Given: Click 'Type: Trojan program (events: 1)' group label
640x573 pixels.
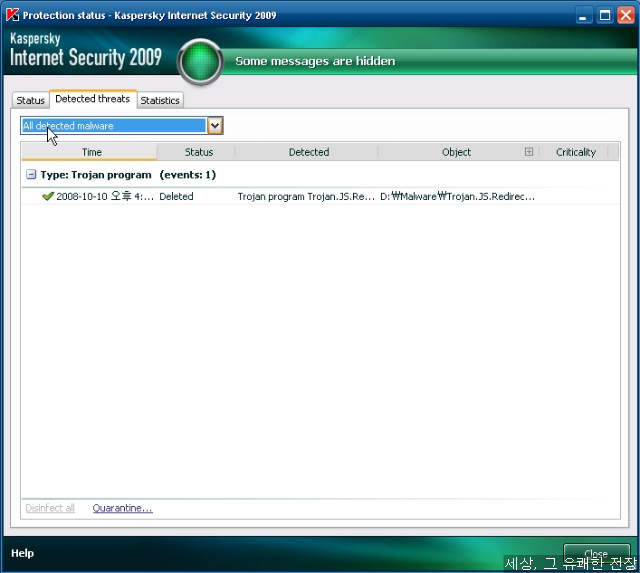Looking at the screenshot, I should (128, 175).
